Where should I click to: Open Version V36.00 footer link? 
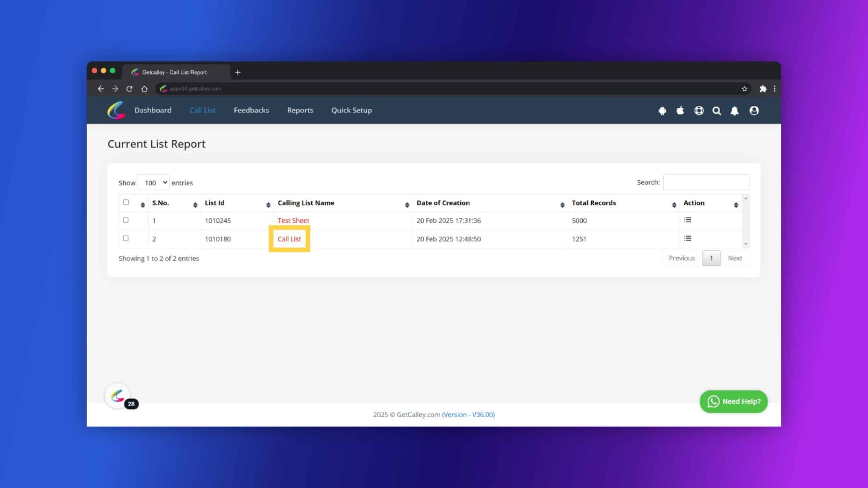(468, 414)
